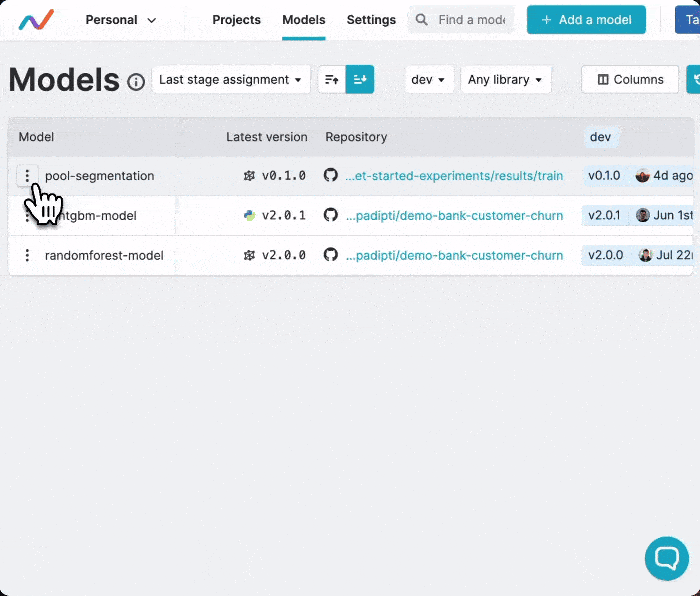
Task: Open the kebab menu for pool-segmentation
Action: [x=27, y=176]
